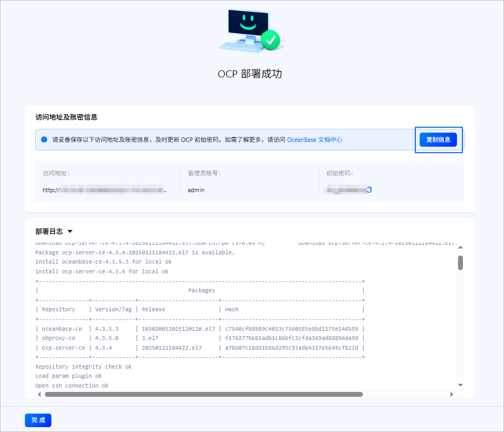Click log line 'Repository integrity check ok'

point(84,366)
